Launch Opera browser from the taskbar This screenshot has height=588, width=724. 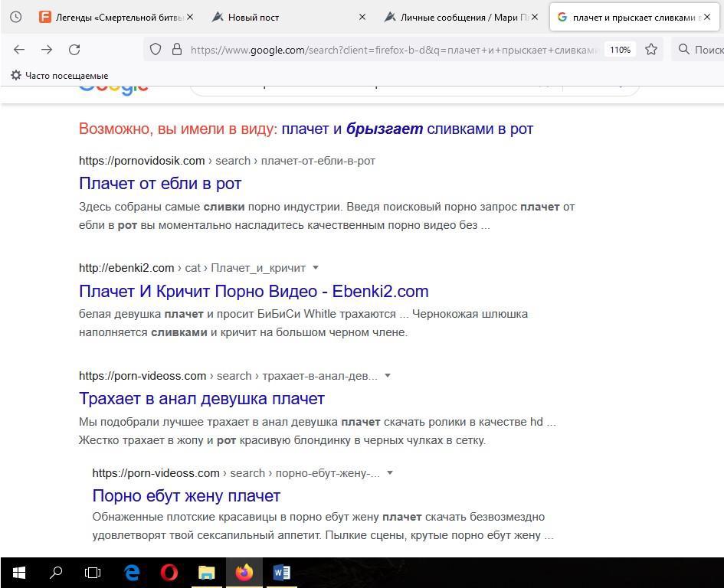pos(169,573)
